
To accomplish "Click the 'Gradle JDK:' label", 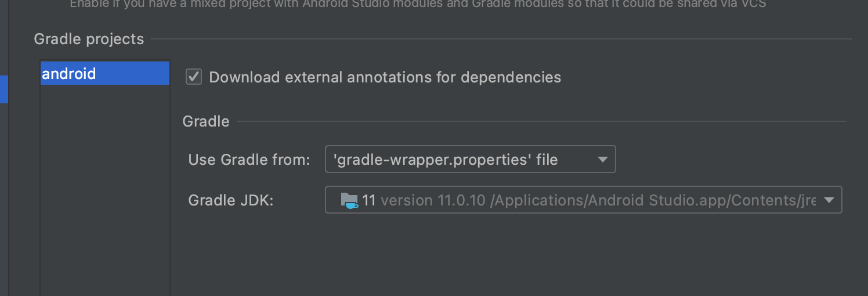I will tap(230, 201).
